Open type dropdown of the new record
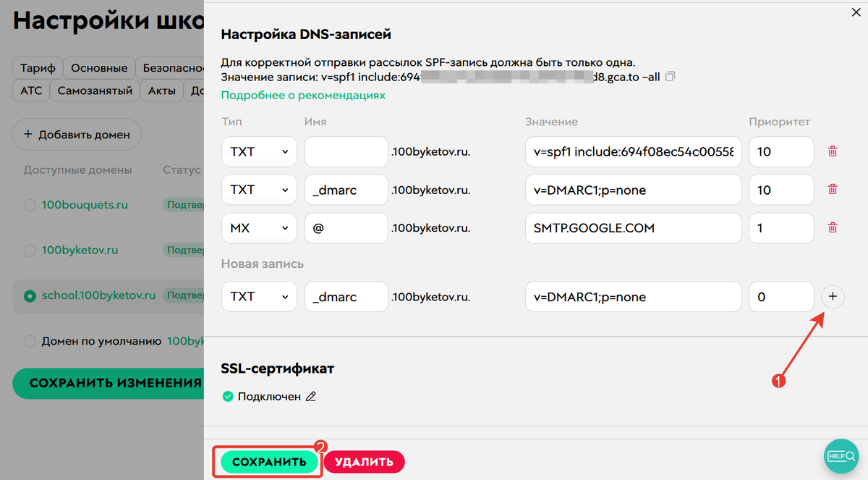Screen dimensions: 868x480 259,297
